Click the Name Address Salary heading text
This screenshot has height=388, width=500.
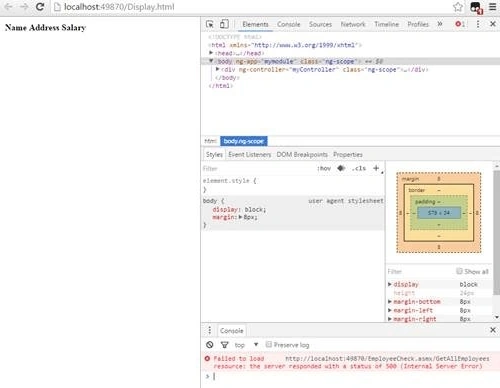[45, 28]
